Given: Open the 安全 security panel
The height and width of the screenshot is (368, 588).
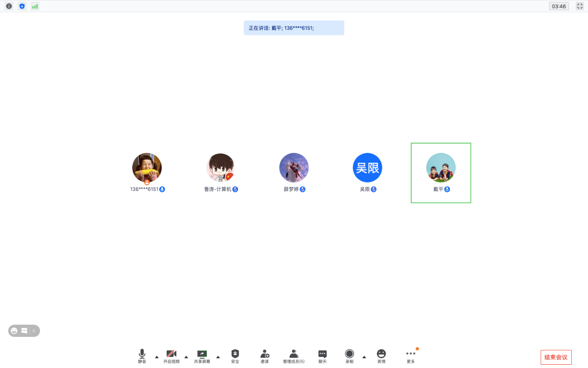Looking at the screenshot, I should 235,354.
